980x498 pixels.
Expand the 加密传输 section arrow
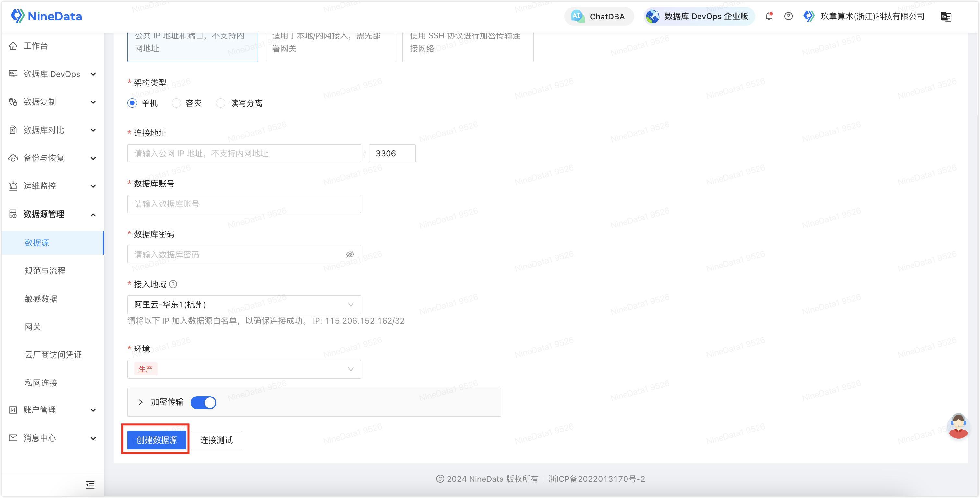(141, 402)
